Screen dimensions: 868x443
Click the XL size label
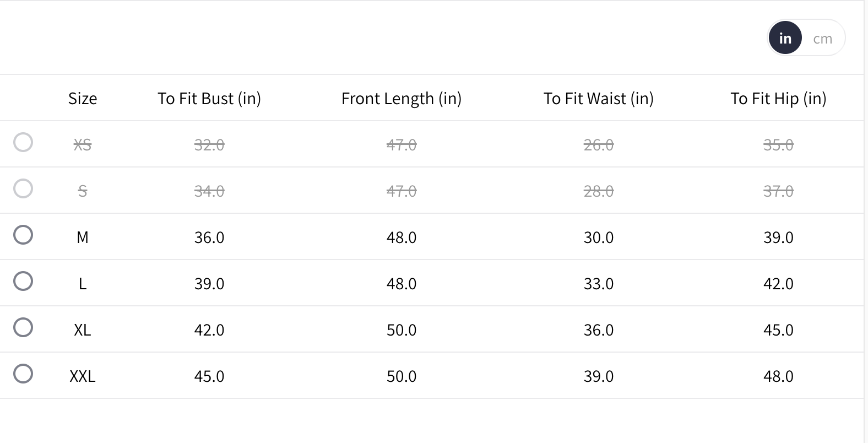click(x=83, y=330)
